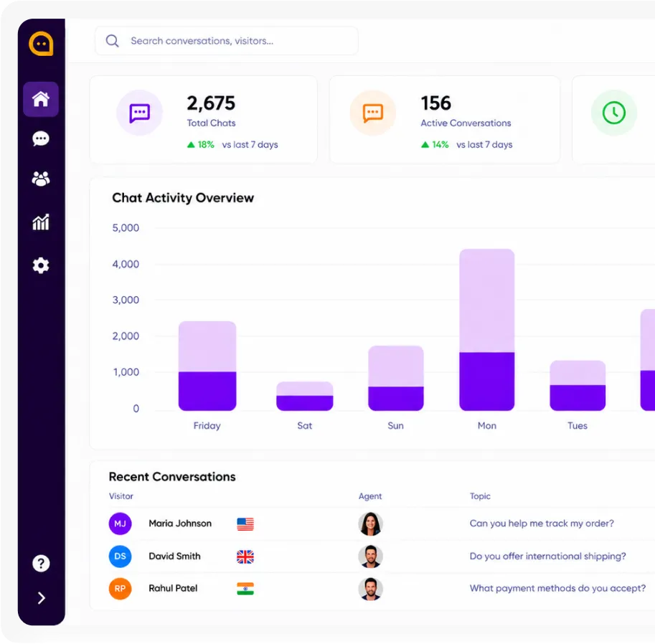Click the Chat Activity Overview heading

(183, 197)
